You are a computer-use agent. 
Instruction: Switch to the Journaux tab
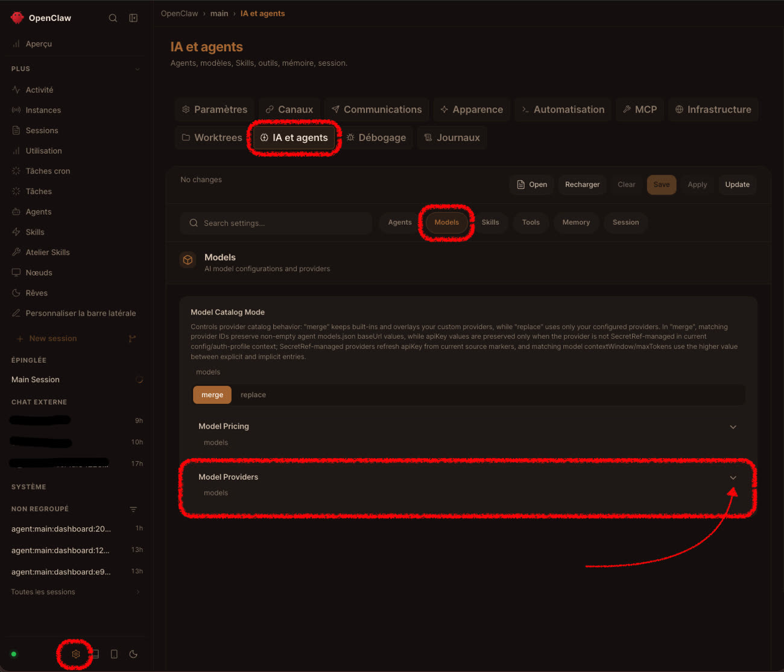pos(452,137)
